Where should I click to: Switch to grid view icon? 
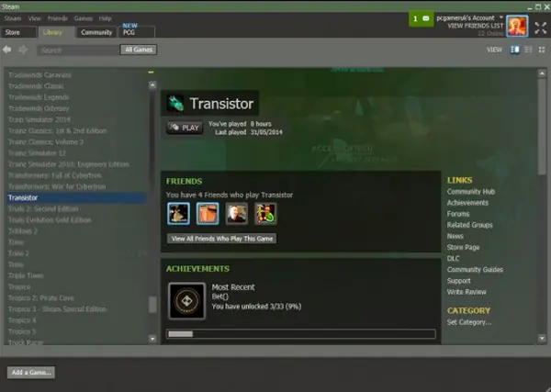point(542,50)
